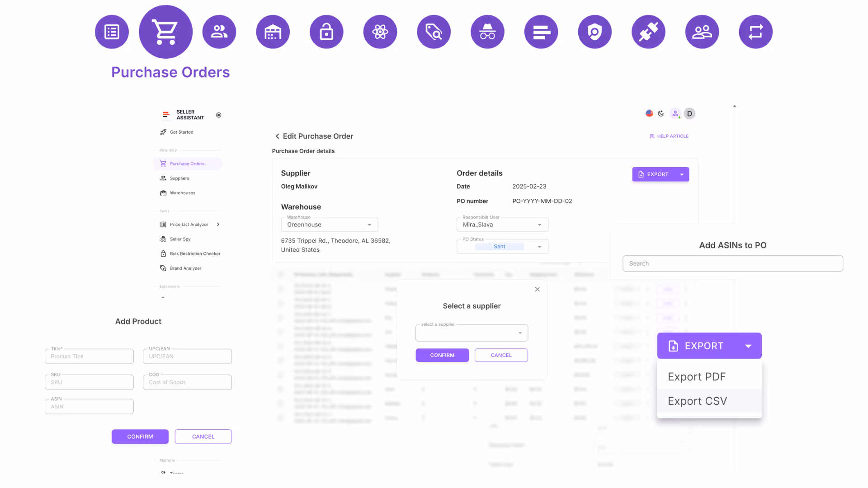Viewport: 868px width, 488px height.
Task: Toggle dark mode moon icon
Action: tap(661, 113)
